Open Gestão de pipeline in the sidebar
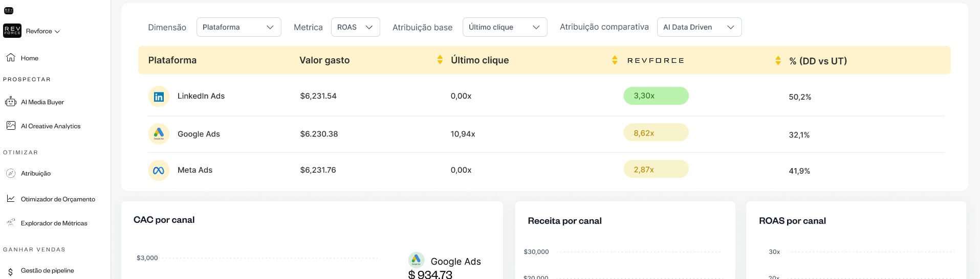 pyautogui.click(x=48, y=271)
